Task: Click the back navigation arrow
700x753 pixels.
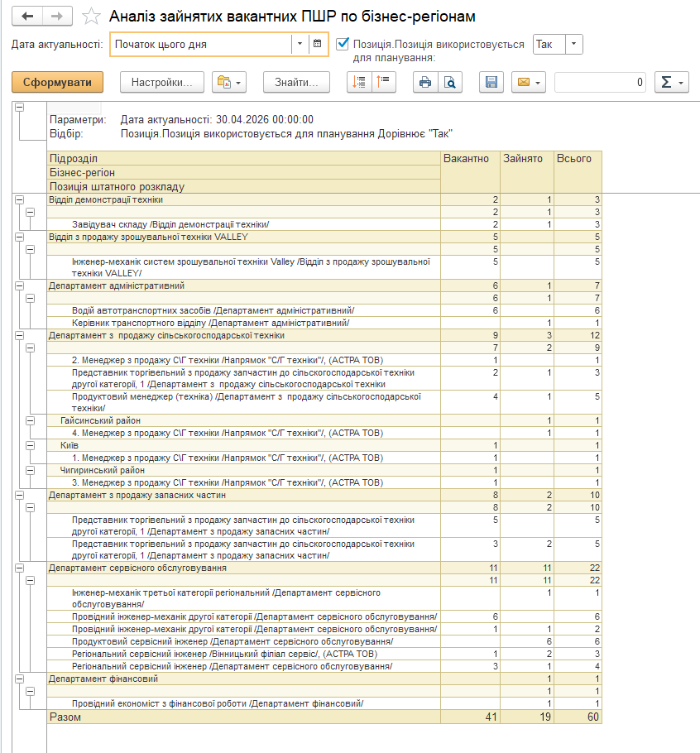Action: [x=27, y=17]
